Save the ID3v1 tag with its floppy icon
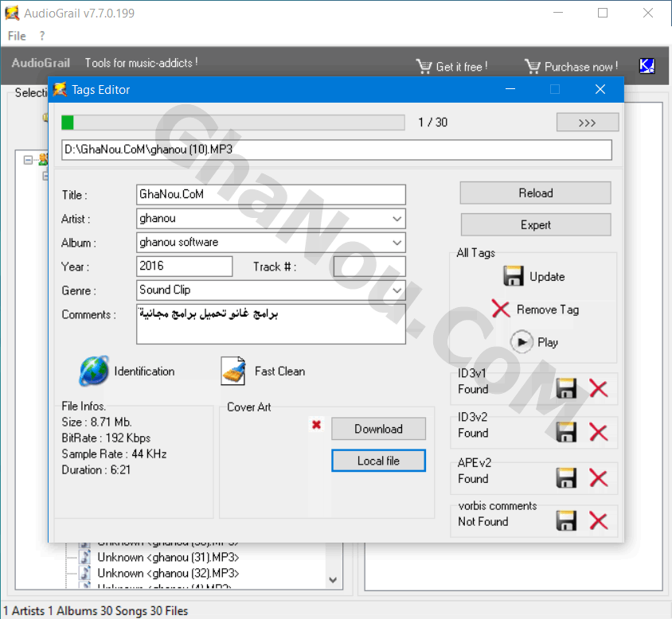The image size is (672, 619). (566, 388)
